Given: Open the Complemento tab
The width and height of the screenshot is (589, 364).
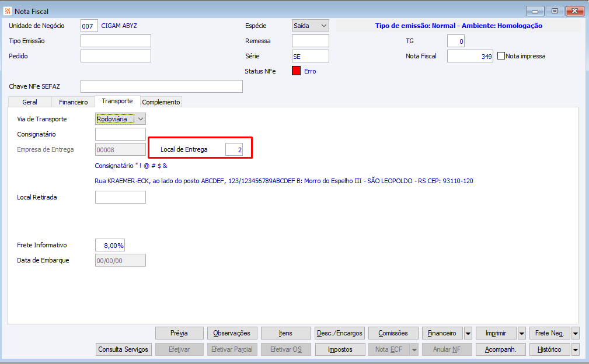Looking at the screenshot, I should (161, 102).
